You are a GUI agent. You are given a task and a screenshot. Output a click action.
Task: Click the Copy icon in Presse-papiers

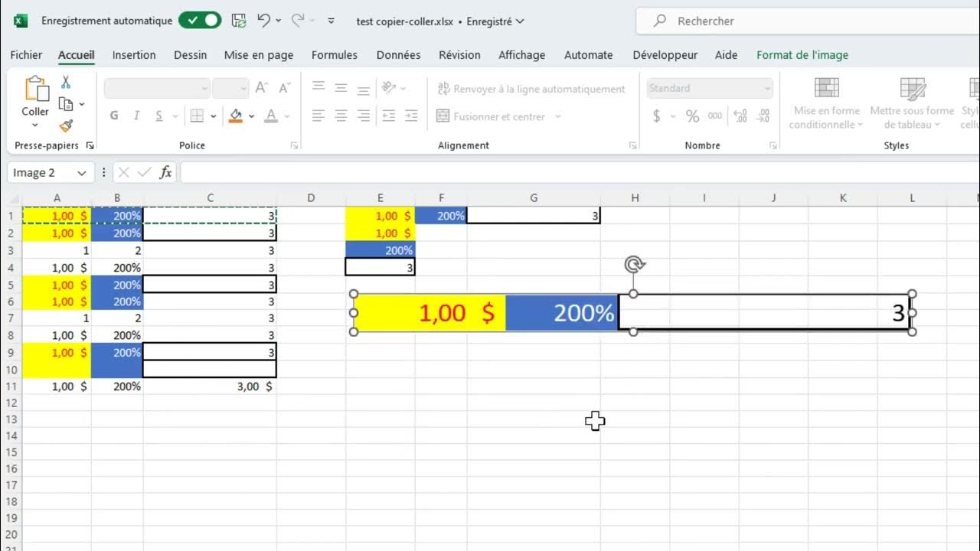[x=66, y=104]
